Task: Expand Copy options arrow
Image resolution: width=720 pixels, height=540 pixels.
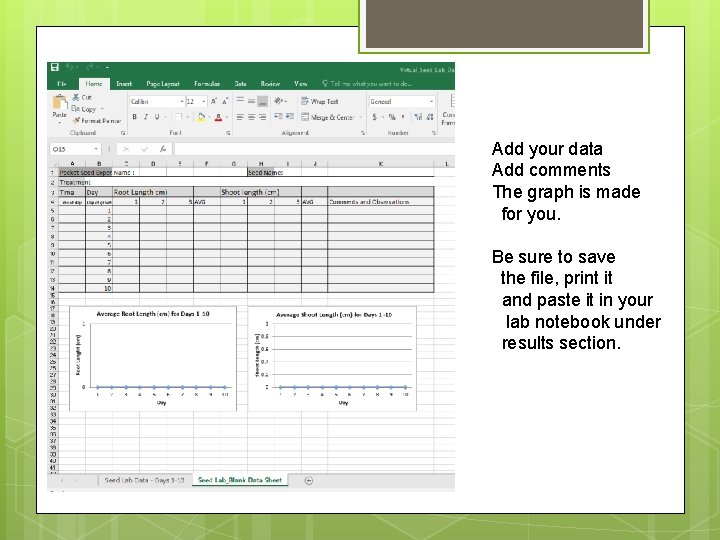Action: [x=102, y=109]
